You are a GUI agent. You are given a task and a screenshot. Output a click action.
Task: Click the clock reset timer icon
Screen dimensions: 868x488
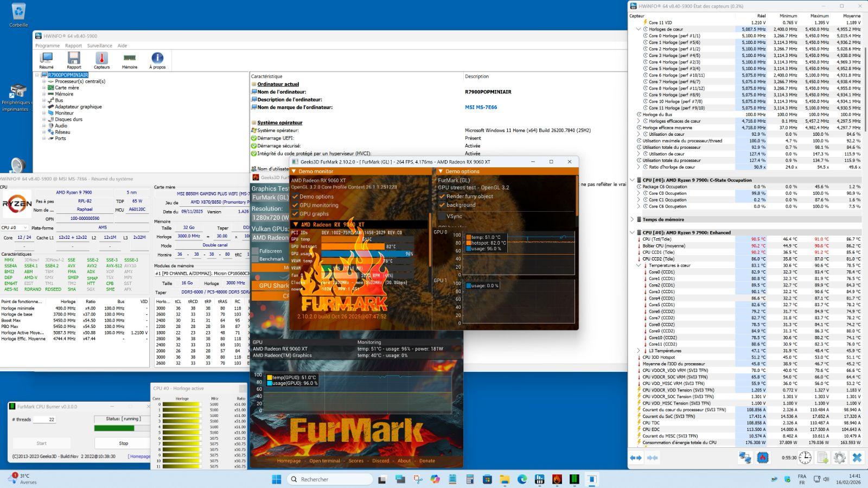[x=805, y=458]
